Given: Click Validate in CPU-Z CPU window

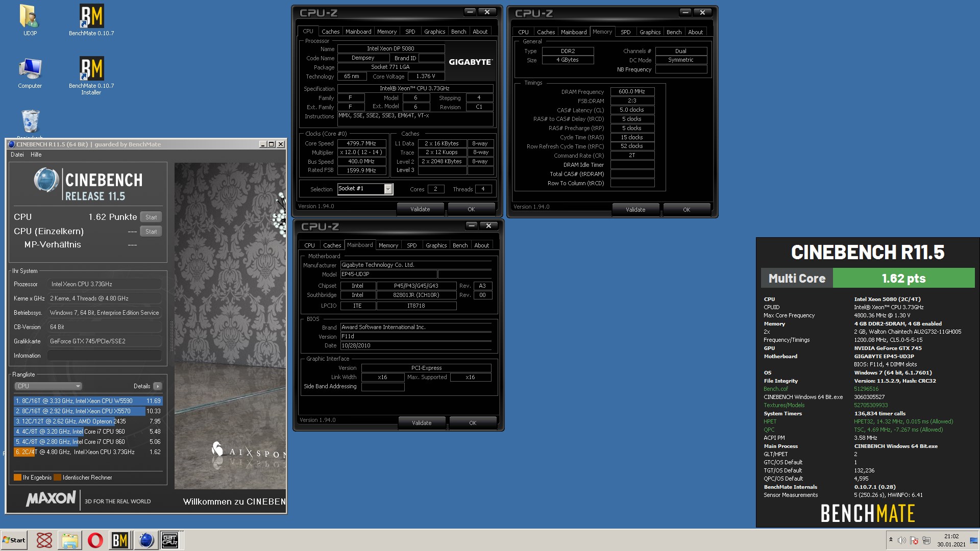Looking at the screenshot, I should click(x=420, y=209).
